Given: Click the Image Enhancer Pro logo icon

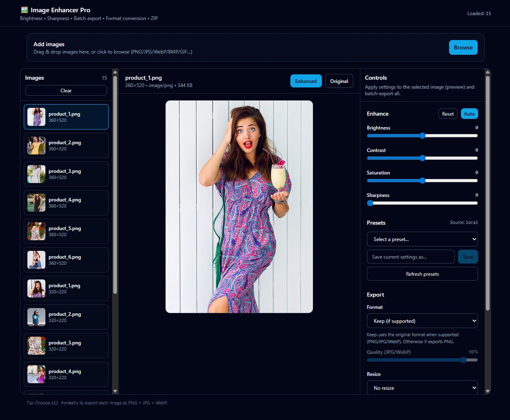Looking at the screenshot, I should [x=24, y=10].
